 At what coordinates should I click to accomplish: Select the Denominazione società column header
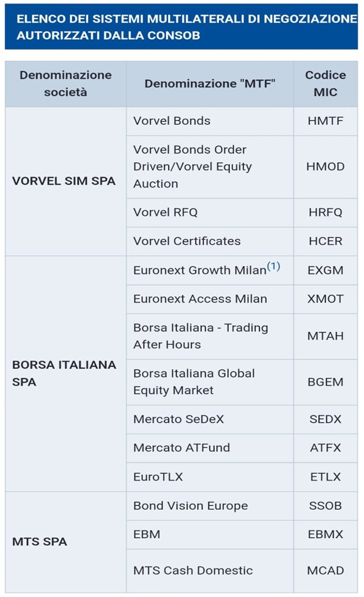click(x=65, y=84)
